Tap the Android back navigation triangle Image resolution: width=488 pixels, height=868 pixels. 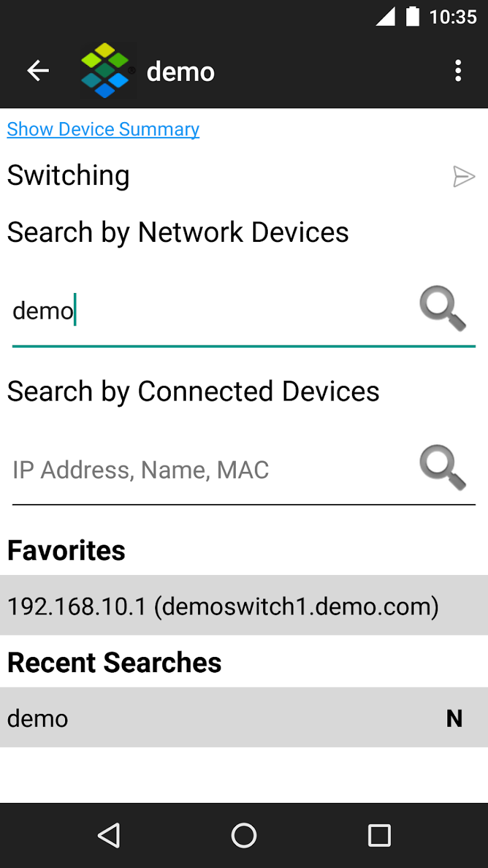coord(109,835)
